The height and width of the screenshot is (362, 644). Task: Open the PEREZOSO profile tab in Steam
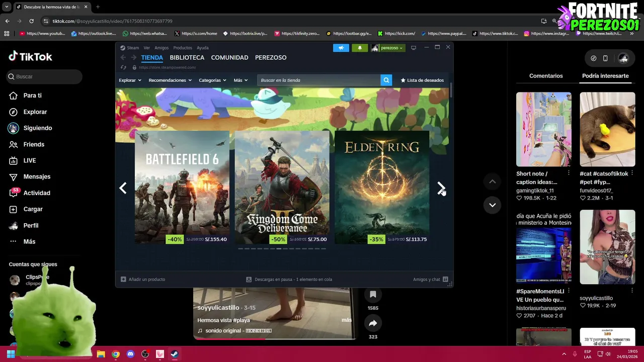(x=271, y=58)
